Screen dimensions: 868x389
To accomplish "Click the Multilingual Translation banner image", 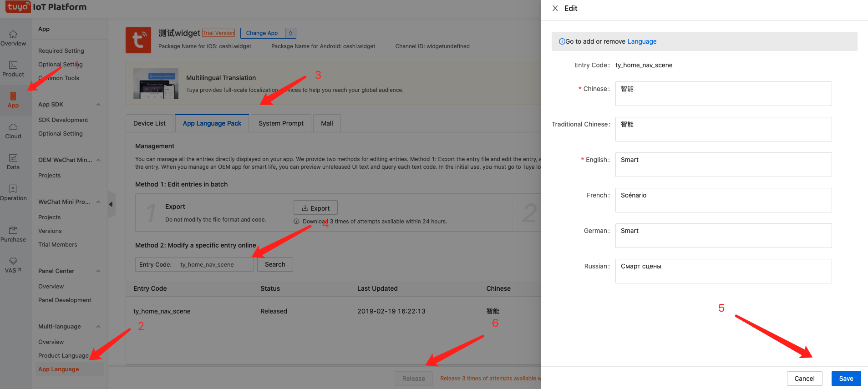I will [x=156, y=84].
